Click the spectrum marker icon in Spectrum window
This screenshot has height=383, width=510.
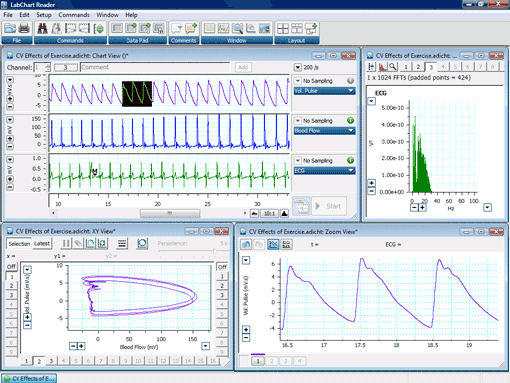point(371,67)
